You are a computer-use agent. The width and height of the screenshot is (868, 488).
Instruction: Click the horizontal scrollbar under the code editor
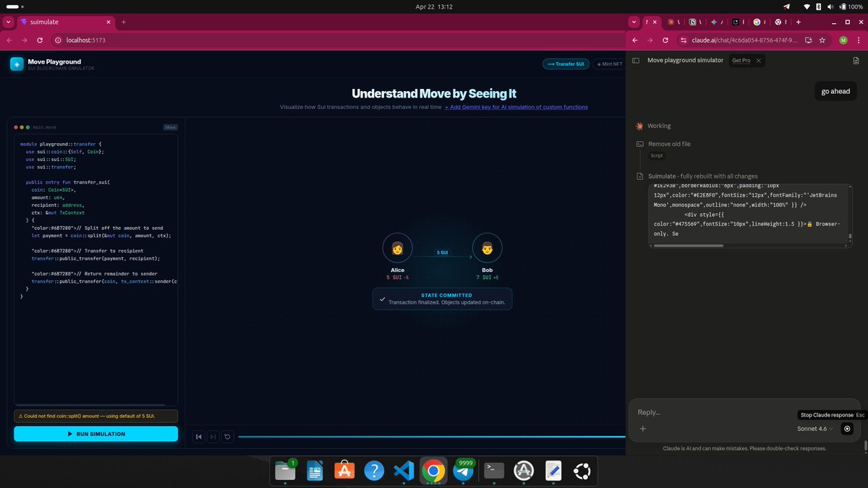pyautogui.click(x=90, y=405)
